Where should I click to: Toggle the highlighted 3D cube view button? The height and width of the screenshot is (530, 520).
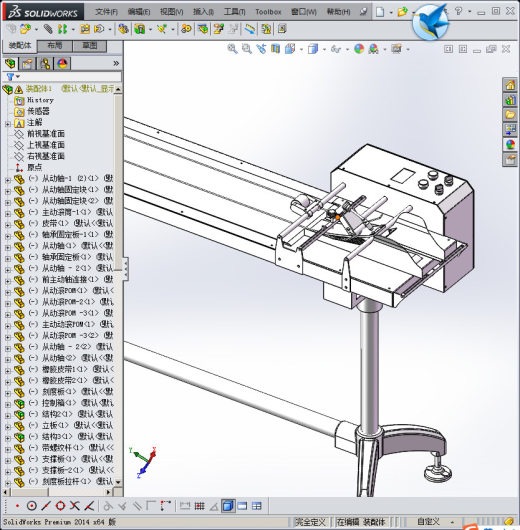pos(228,506)
